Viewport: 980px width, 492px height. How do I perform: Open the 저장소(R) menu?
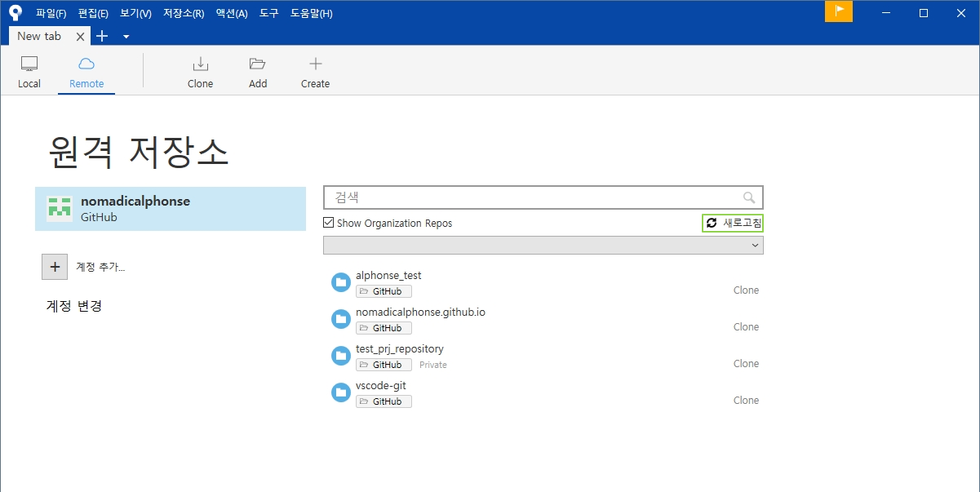pyautogui.click(x=184, y=14)
